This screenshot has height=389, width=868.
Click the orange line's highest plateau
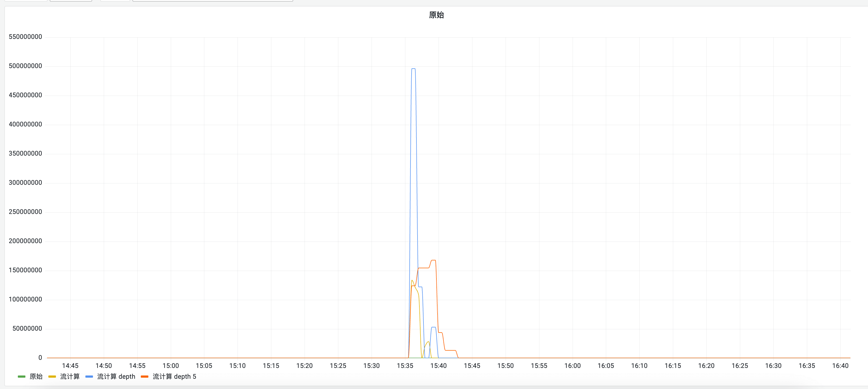tap(433, 260)
